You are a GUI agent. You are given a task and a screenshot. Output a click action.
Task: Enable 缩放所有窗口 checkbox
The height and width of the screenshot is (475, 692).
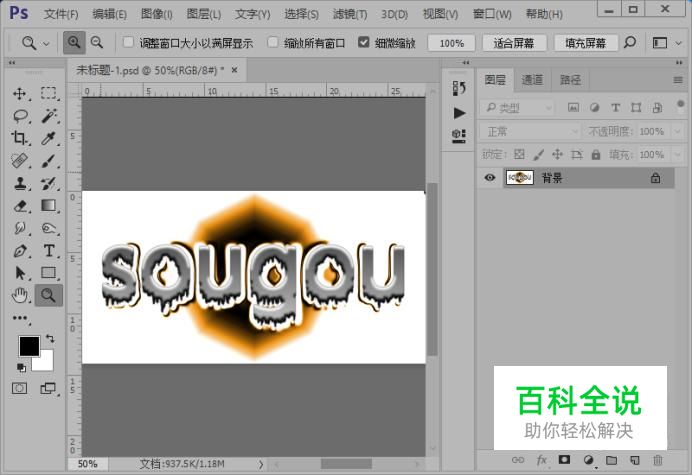tap(274, 43)
